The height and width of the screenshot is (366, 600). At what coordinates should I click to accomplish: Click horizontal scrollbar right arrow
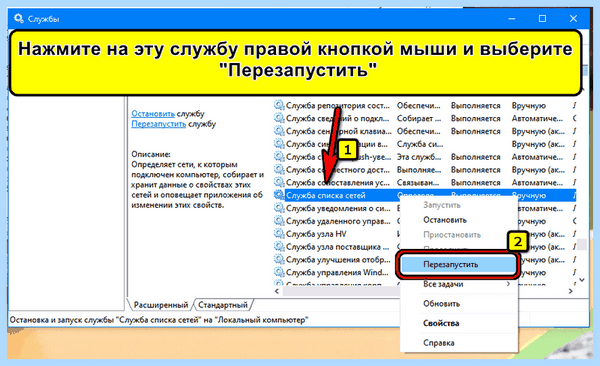pos(570,291)
